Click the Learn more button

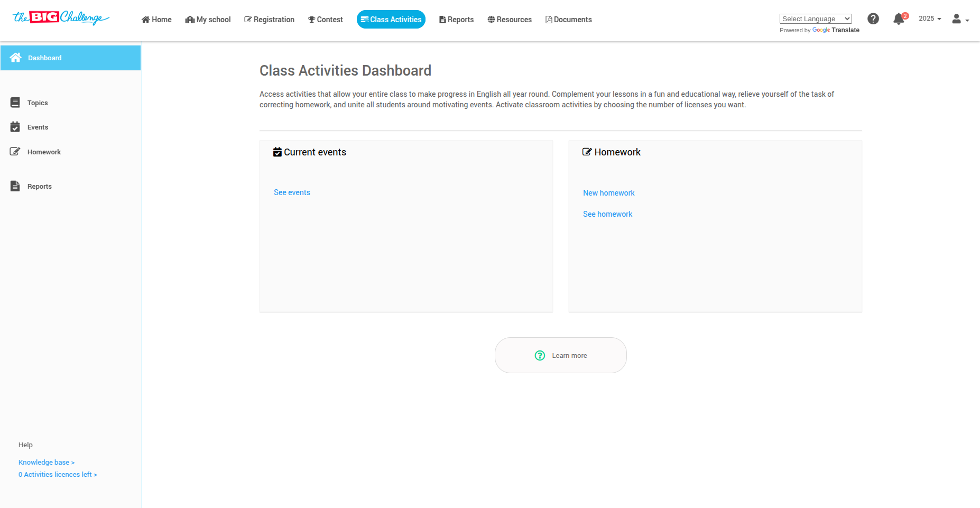561,355
